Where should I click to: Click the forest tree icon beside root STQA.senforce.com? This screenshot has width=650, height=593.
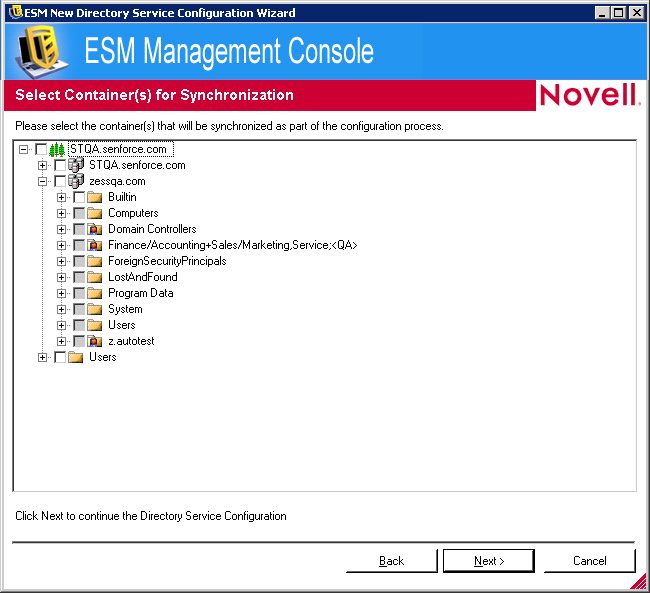click(57, 149)
